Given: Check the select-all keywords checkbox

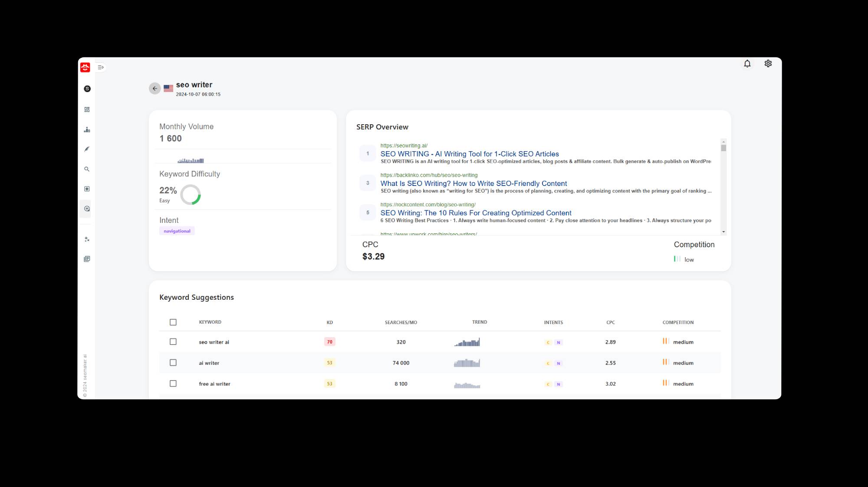Looking at the screenshot, I should [x=173, y=322].
